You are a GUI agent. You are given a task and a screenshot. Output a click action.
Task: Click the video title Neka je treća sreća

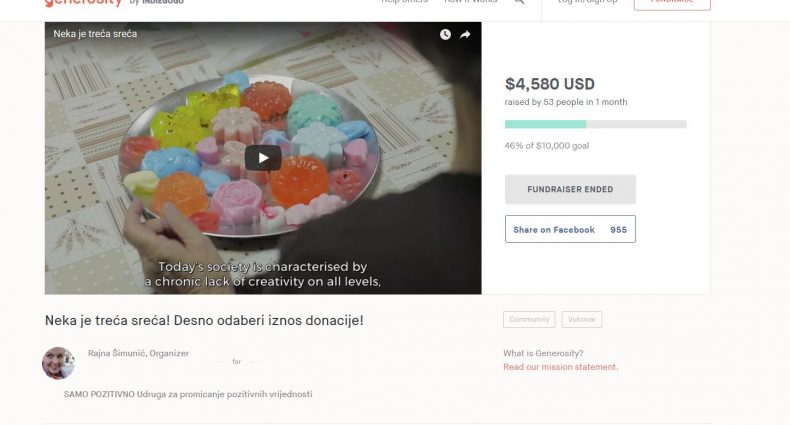point(95,34)
